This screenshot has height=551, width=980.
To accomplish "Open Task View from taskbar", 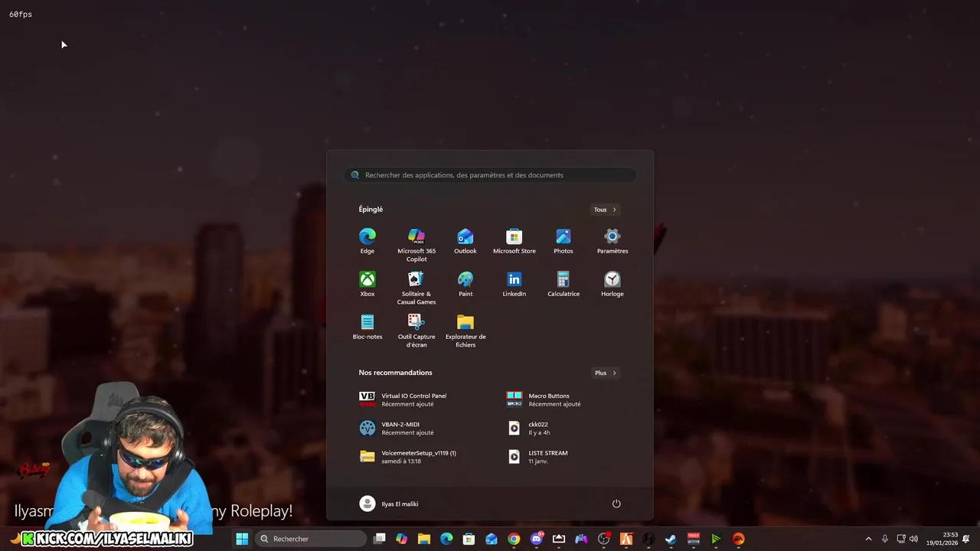I will [379, 539].
